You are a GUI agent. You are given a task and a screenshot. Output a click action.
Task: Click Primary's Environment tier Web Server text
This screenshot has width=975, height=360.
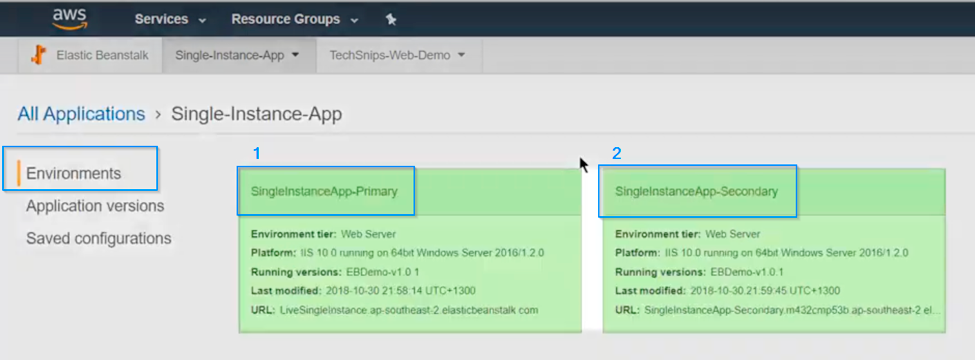368,234
